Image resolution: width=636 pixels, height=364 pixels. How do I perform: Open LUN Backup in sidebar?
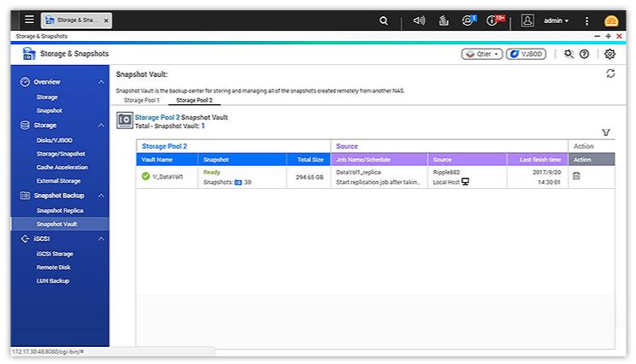click(53, 280)
